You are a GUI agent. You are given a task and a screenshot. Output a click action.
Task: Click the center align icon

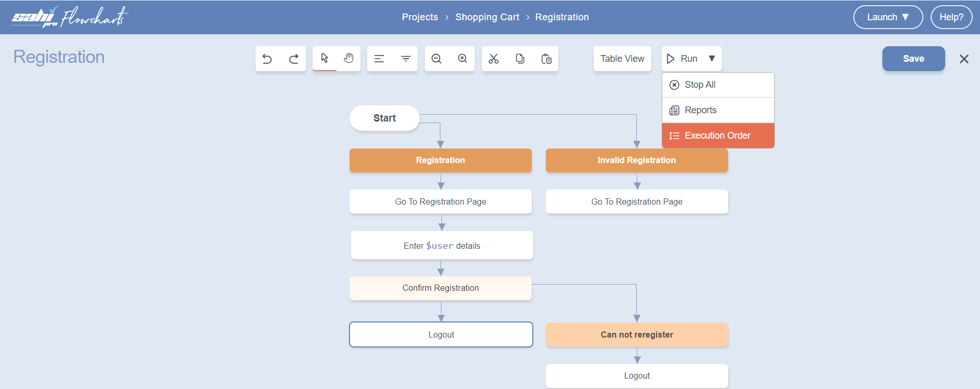406,59
